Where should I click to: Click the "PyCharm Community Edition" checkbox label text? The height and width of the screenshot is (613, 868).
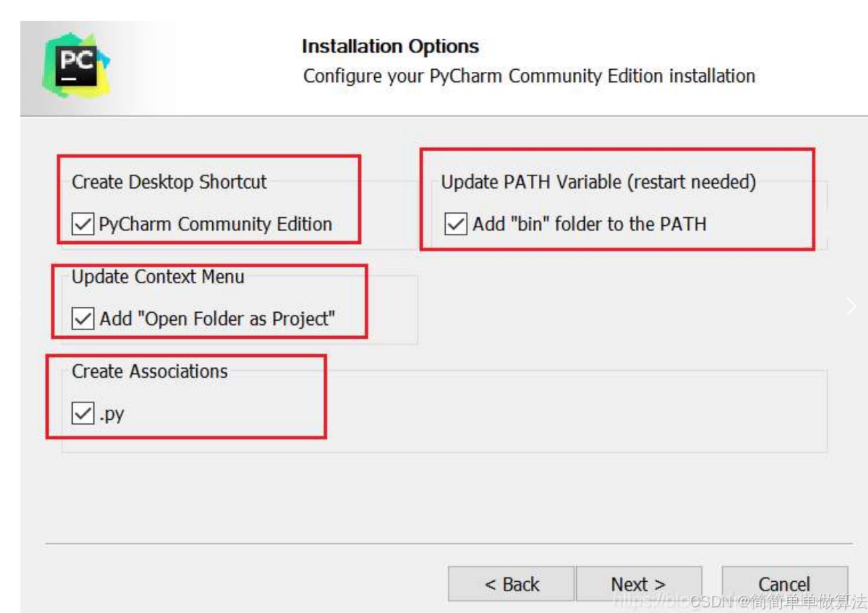coord(215,224)
